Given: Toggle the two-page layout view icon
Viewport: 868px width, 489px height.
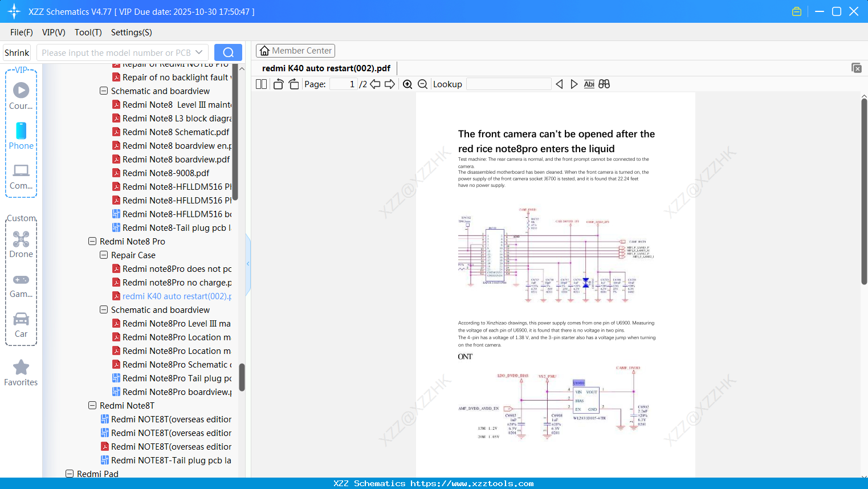Looking at the screenshot, I should click(x=262, y=84).
